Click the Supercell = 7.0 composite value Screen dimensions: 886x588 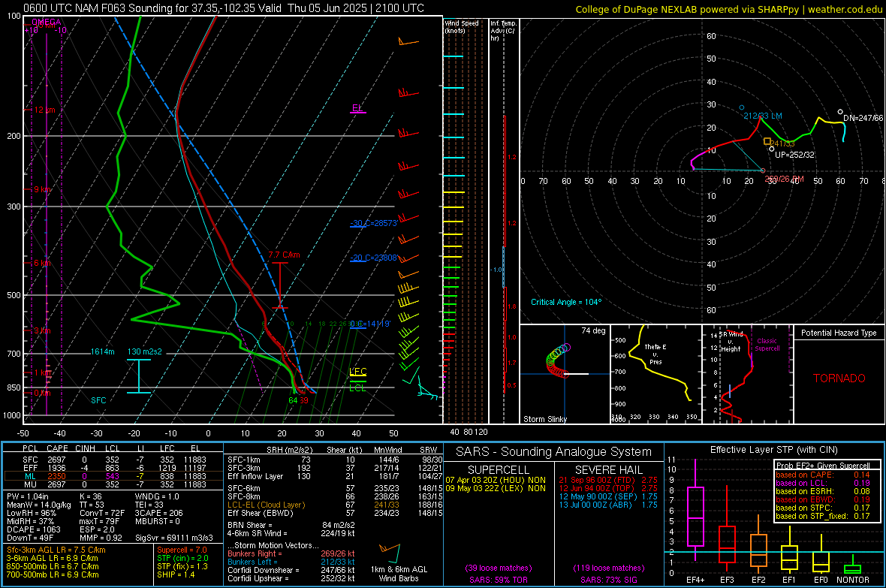tap(182, 550)
